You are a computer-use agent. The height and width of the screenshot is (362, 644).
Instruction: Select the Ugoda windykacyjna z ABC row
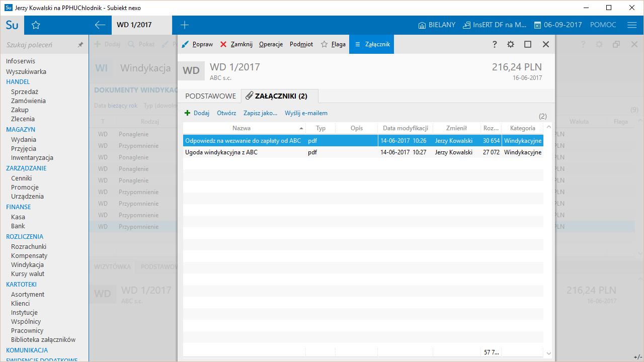tap(221, 152)
